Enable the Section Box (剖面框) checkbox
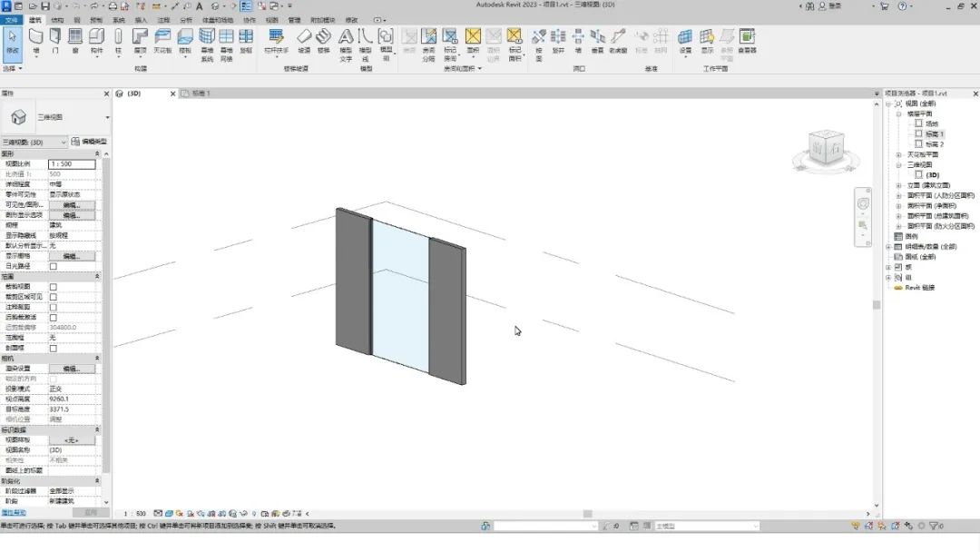This screenshot has width=980, height=552. point(54,349)
